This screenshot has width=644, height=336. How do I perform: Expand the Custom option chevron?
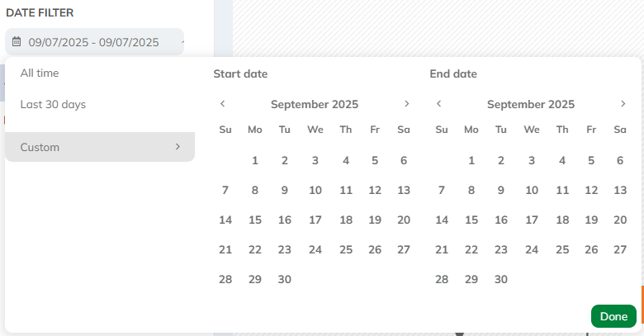click(178, 147)
